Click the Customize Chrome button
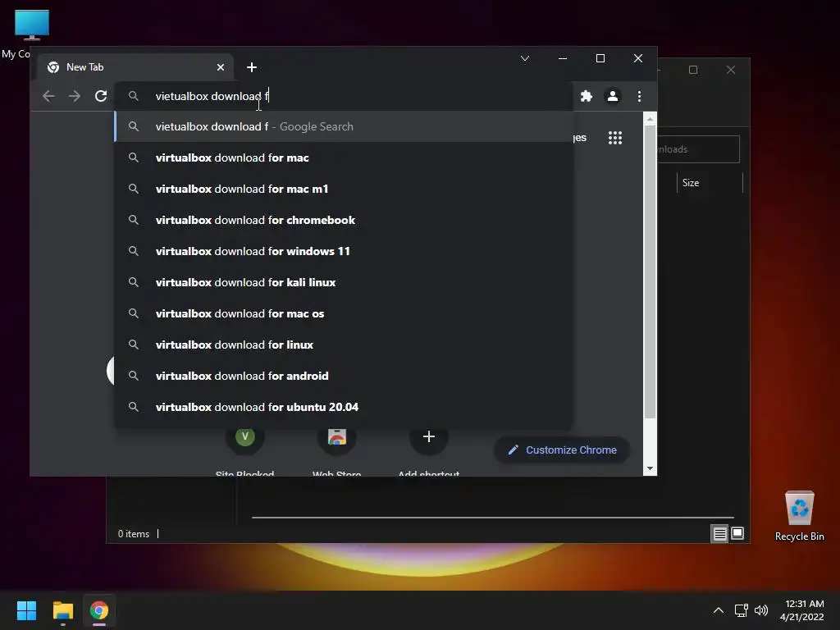This screenshot has width=840, height=630. (x=561, y=450)
